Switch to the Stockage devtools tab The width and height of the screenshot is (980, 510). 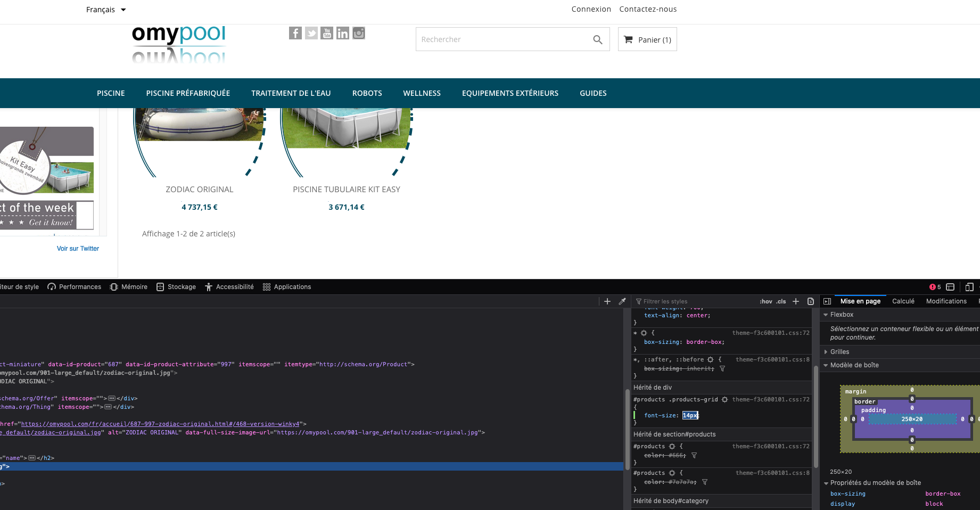click(176, 287)
